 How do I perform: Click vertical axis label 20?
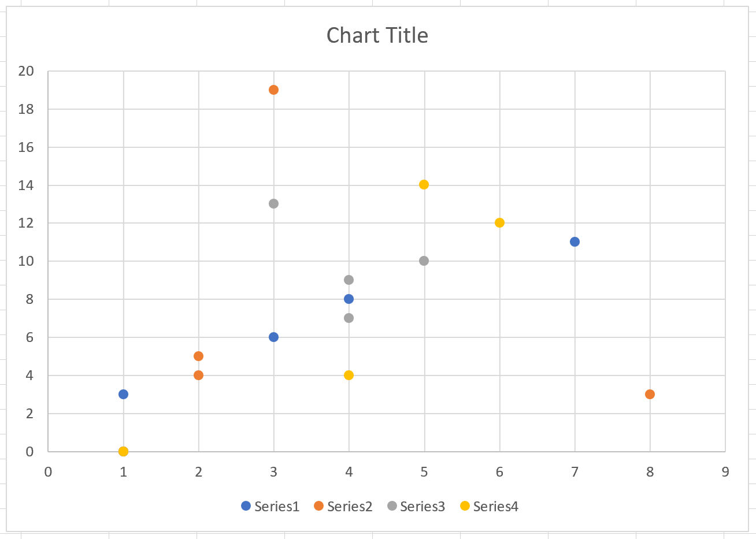pyautogui.click(x=26, y=71)
